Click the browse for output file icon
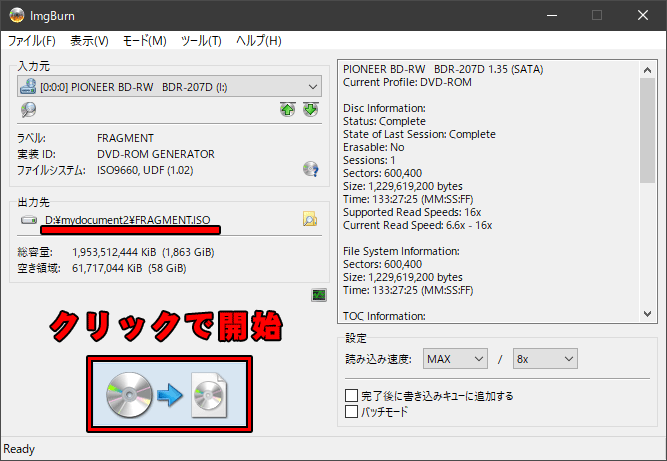The height and width of the screenshot is (461, 667). pos(310,219)
